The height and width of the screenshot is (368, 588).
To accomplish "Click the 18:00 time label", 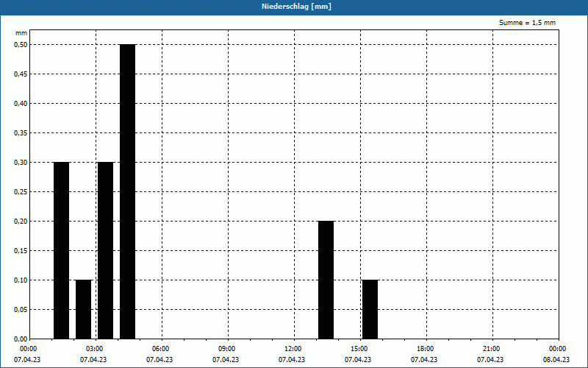I will coord(426,349).
